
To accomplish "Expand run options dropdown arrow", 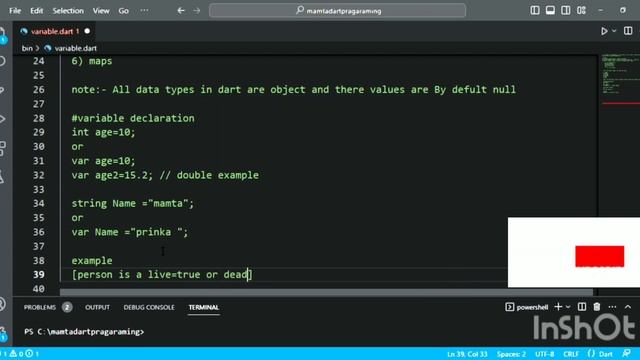I will [614, 31].
